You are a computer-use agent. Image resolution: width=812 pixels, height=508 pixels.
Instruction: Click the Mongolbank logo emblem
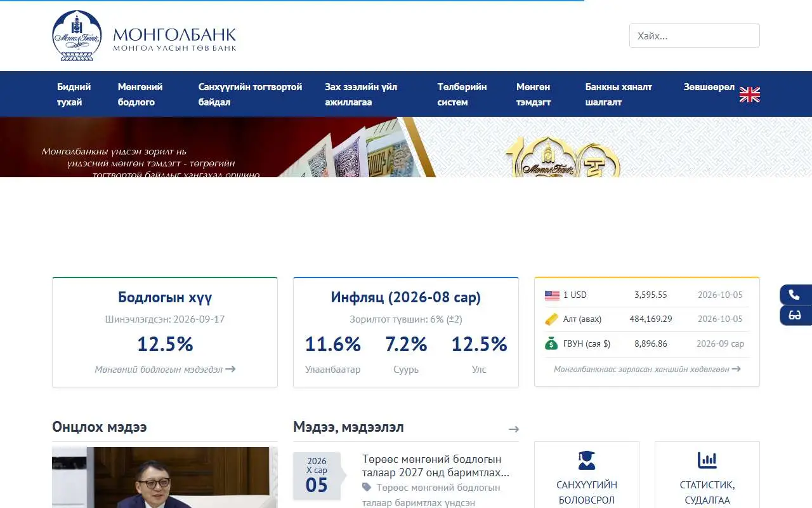(x=77, y=36)
